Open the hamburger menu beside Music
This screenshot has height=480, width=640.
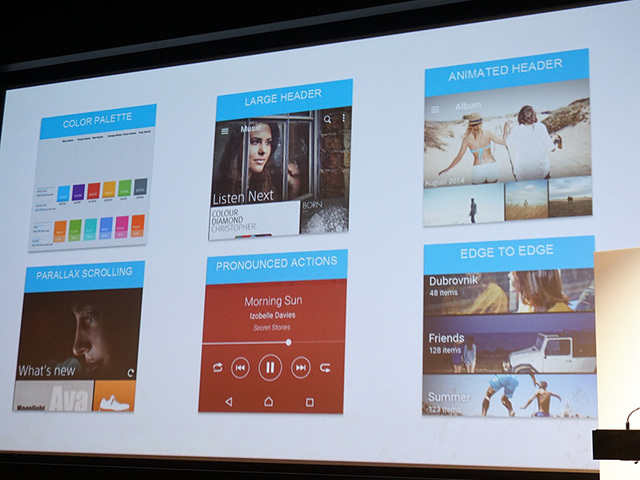click(224, 131)
